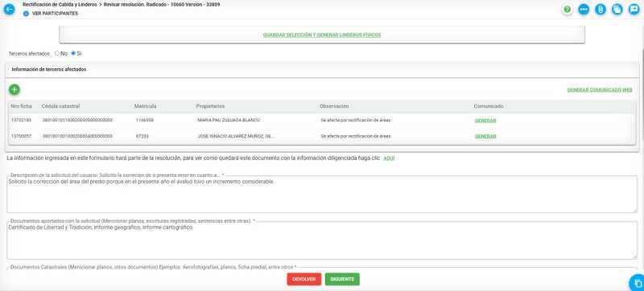Open the comments chat icon
Screen dimensions: 644x291
(634, 9)
